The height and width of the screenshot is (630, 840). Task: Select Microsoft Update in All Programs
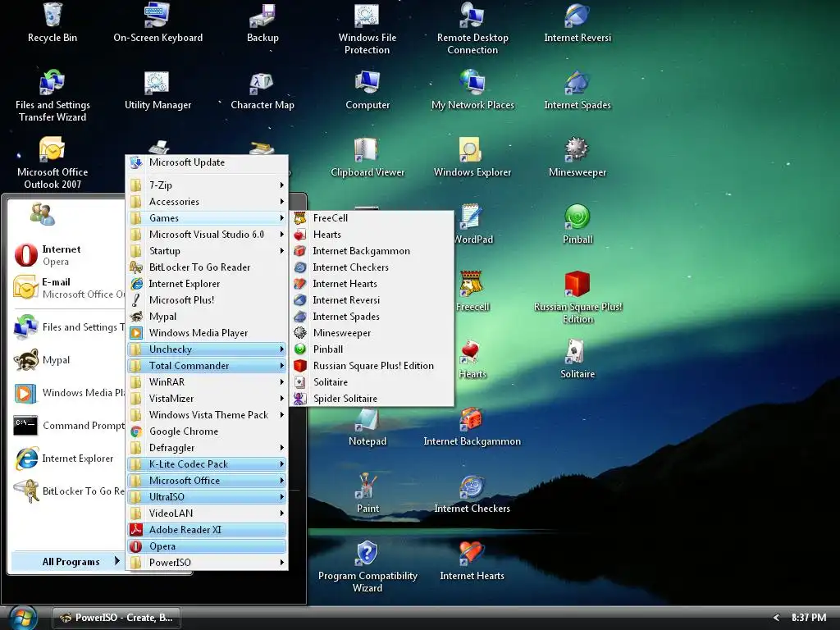coord(207,162)
